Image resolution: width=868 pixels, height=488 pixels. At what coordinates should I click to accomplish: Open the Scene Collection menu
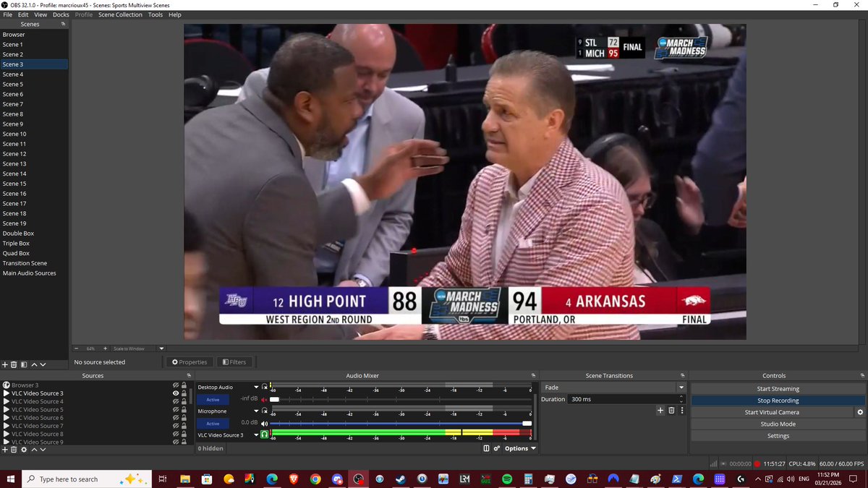click(120, 14)
